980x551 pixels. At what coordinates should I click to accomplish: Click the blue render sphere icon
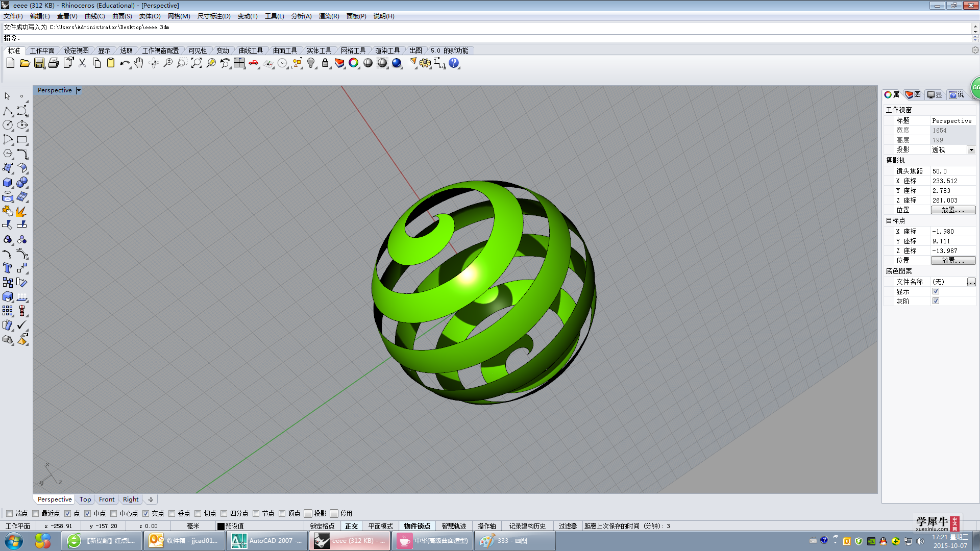coord(397,63)
